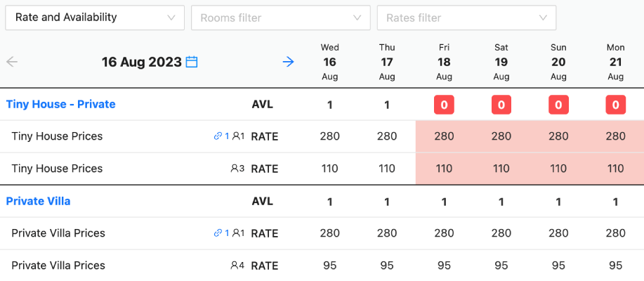Click red 0 availability for Fri 18 Aug
Viewport: 644px width, 281px height.
point(444,105)
